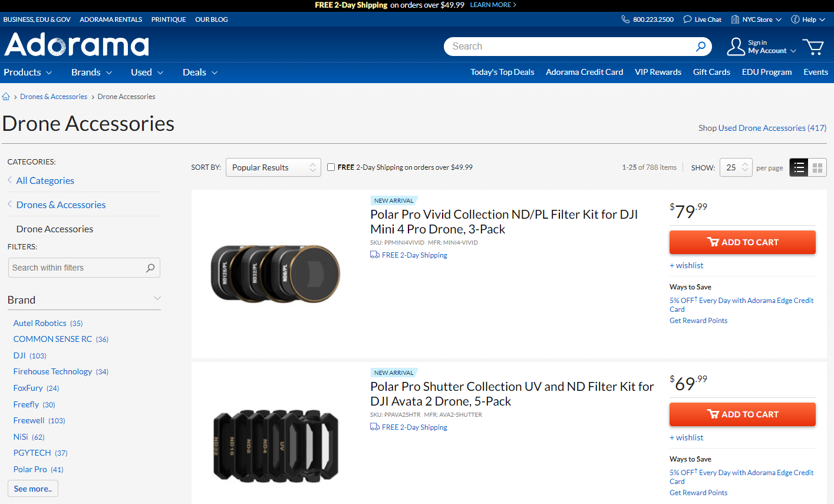Screen dimensions: 834x504
Task: Click the Adorama logo
Action: pyautogui.click(x=77, y=45)
